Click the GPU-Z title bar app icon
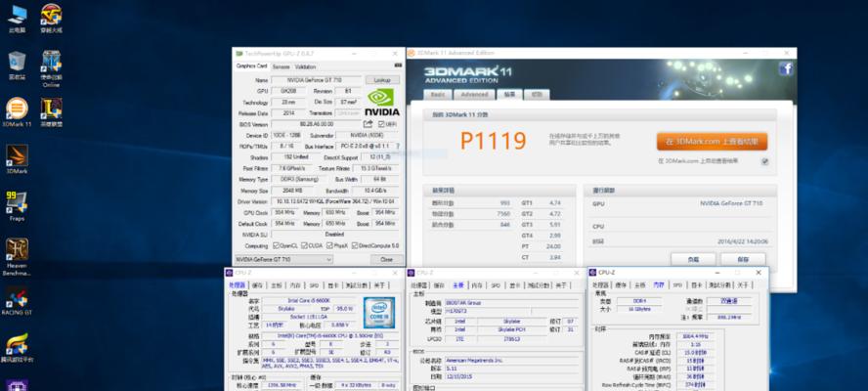Viewport: 868px width, 391px height. pyautogui.click(x=239, y=54)
